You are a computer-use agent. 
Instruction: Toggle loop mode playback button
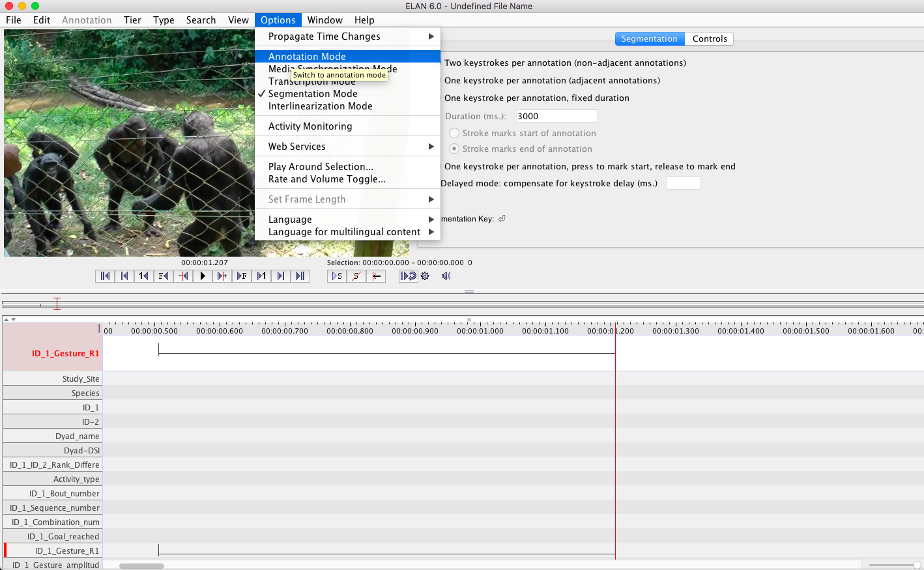pos(409,276)
